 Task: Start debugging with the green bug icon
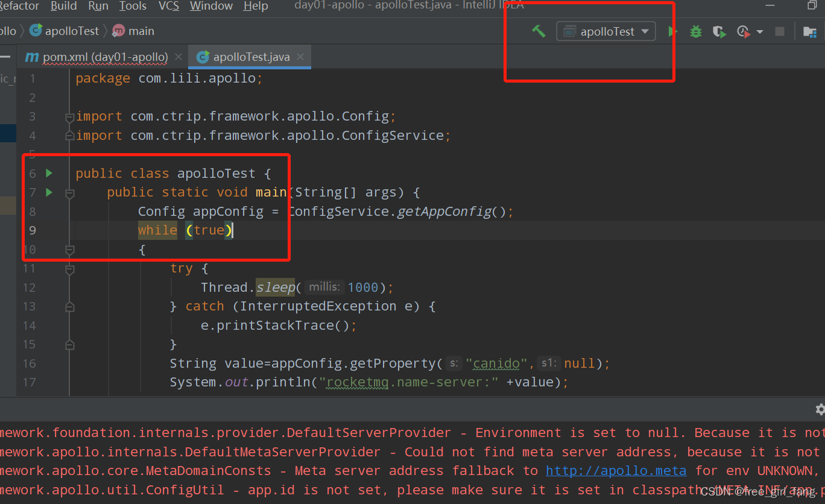pyautogui.click(x=696, y=31)
